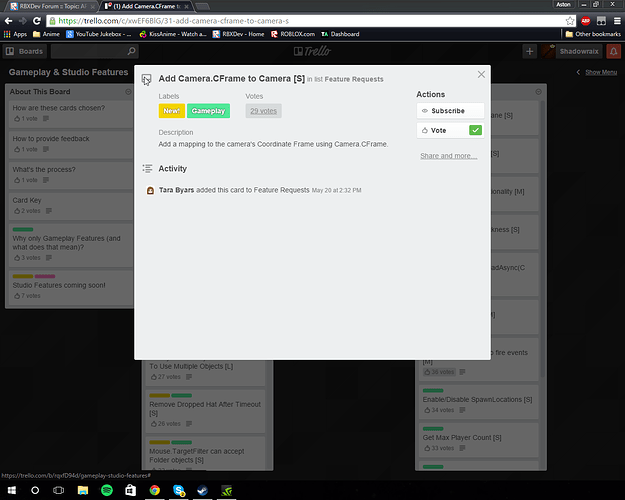Open card How are these cards chosen?
This screenshot has height=500, width=625.
(x=71, y=113)
